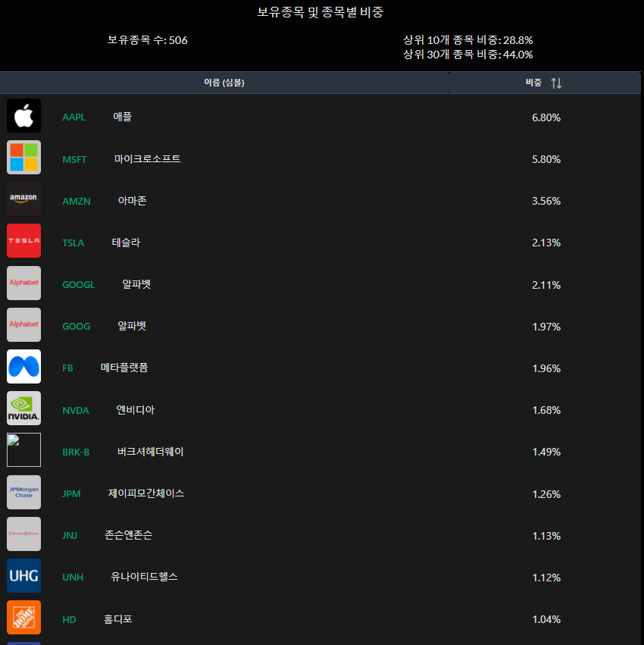Click the Tesla logo icon
The width and height of the screenshot is (644, 645).
23,240
